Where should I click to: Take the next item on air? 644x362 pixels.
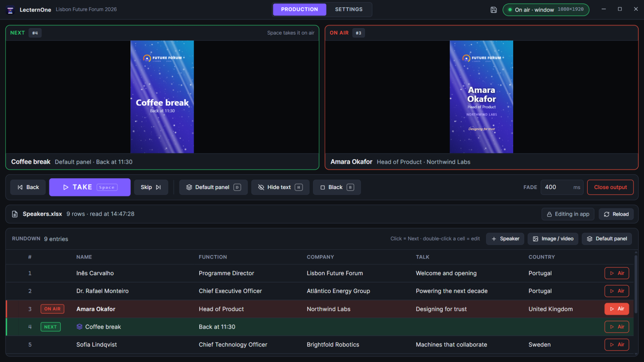point(90,187)
